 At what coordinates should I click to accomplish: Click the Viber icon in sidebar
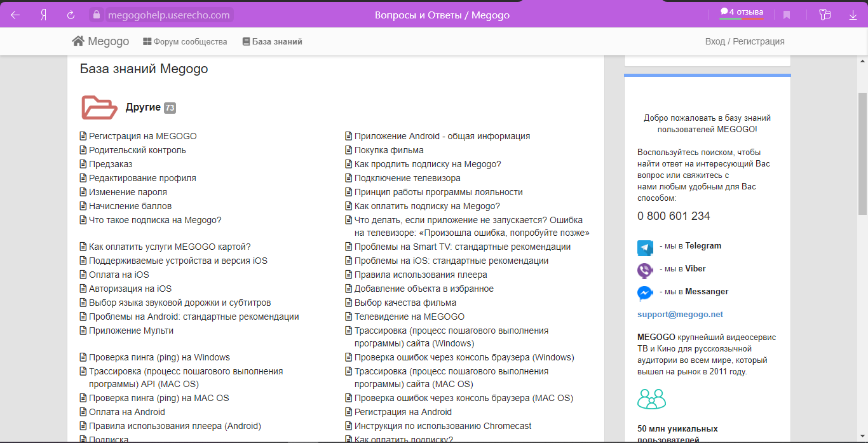coord(645,270)
